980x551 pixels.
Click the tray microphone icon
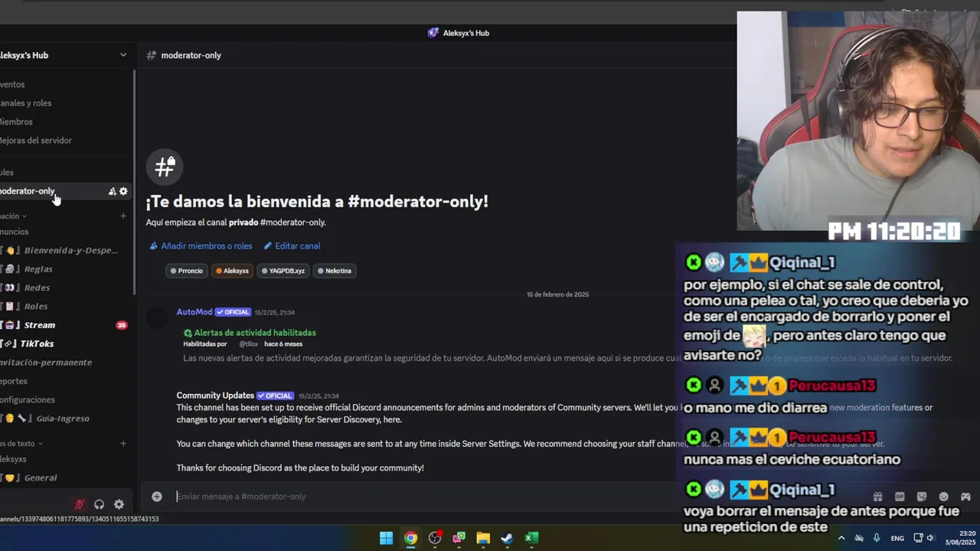point(877,538)
